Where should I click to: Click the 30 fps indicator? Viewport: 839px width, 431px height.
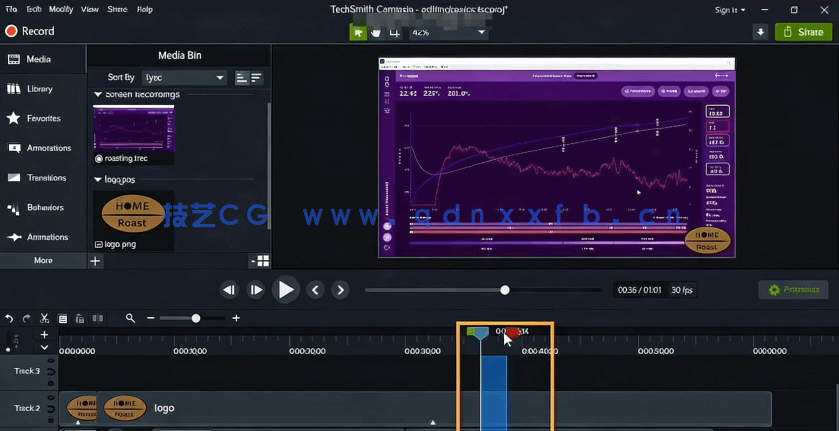(x=682, y=290)
